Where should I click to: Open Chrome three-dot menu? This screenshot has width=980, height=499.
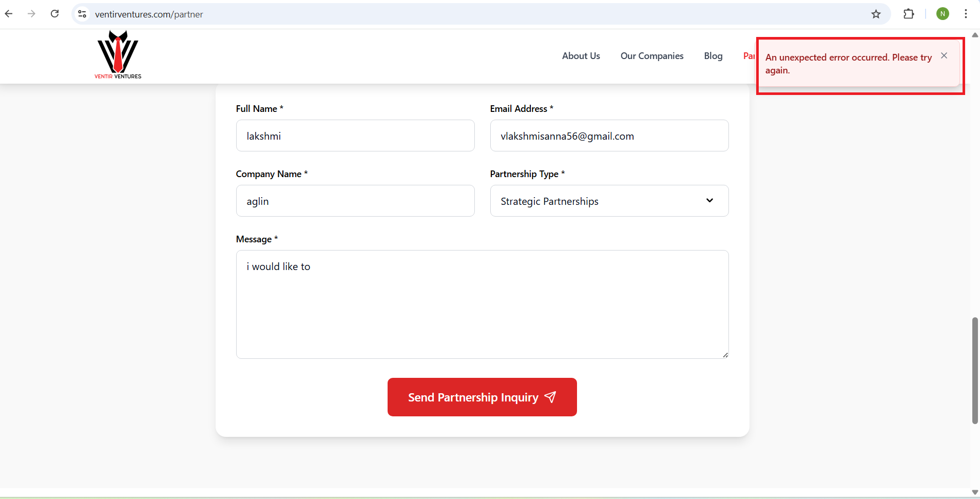tap(966, 14)
